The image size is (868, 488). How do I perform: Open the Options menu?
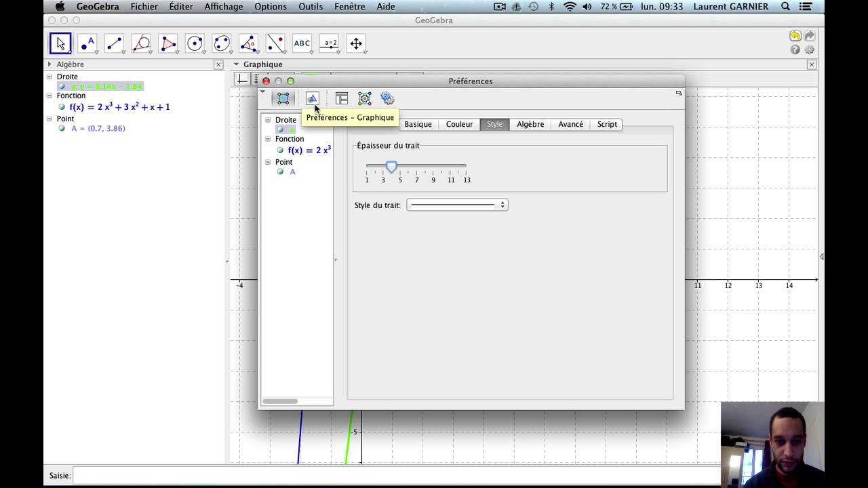(271, 7)
